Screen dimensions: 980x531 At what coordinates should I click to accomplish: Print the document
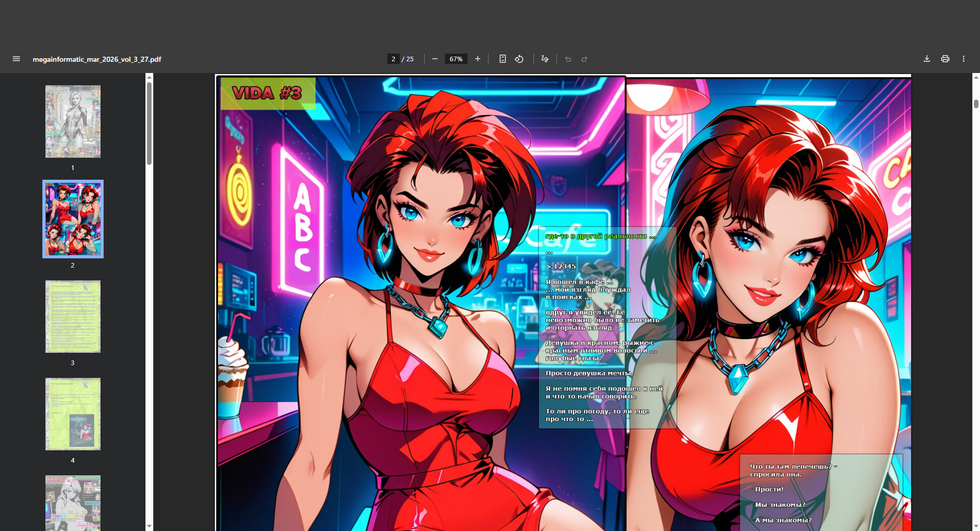tap(945, 59)
